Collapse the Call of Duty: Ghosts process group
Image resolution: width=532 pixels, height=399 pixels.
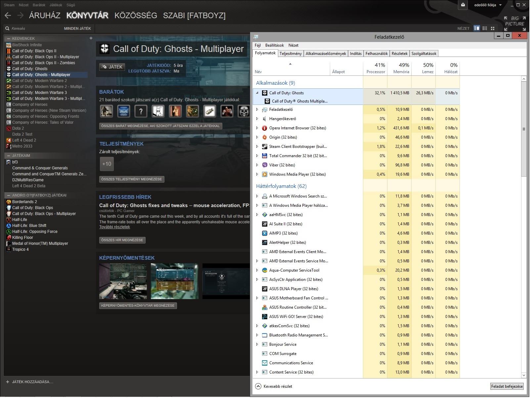(257, 93)
